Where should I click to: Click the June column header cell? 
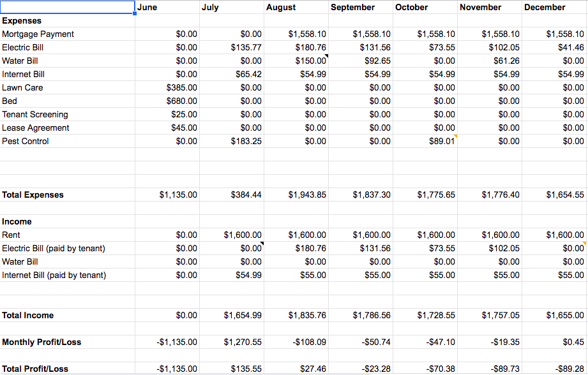click(x=167, y=7)
